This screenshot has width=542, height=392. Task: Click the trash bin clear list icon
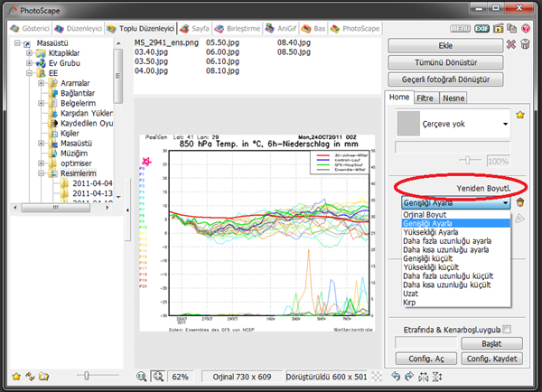(x=527, y=45)
